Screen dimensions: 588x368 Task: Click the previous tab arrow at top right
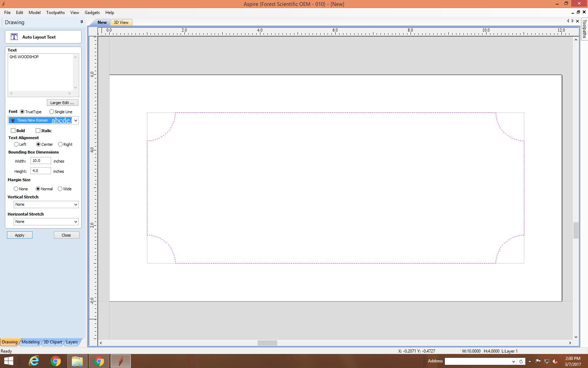click(568, 21)
